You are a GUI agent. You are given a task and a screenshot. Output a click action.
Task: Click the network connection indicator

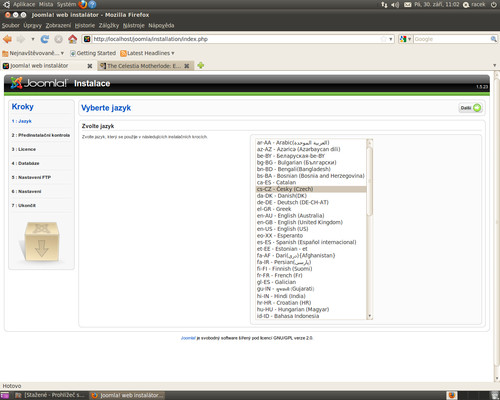click(384, 5)
